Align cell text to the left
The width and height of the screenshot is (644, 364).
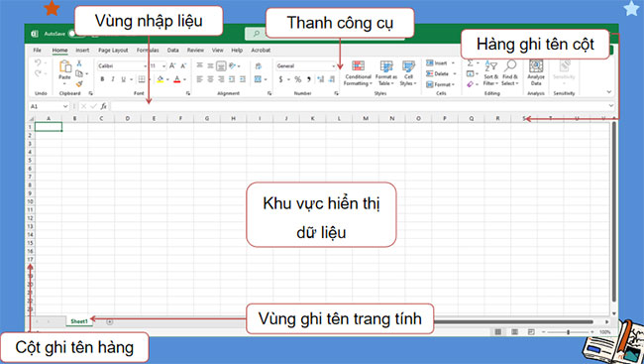[x=199, y=79]
